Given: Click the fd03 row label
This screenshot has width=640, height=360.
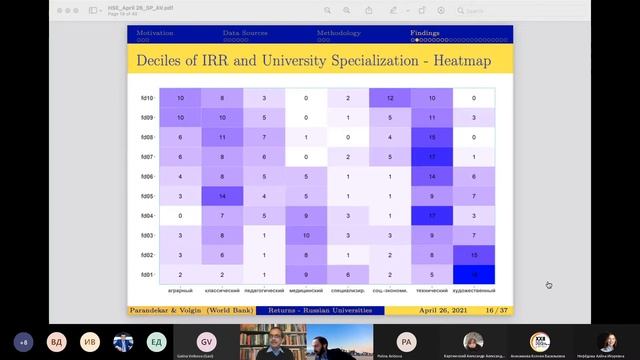Looking at the screenshot, I should coord(147,236).
